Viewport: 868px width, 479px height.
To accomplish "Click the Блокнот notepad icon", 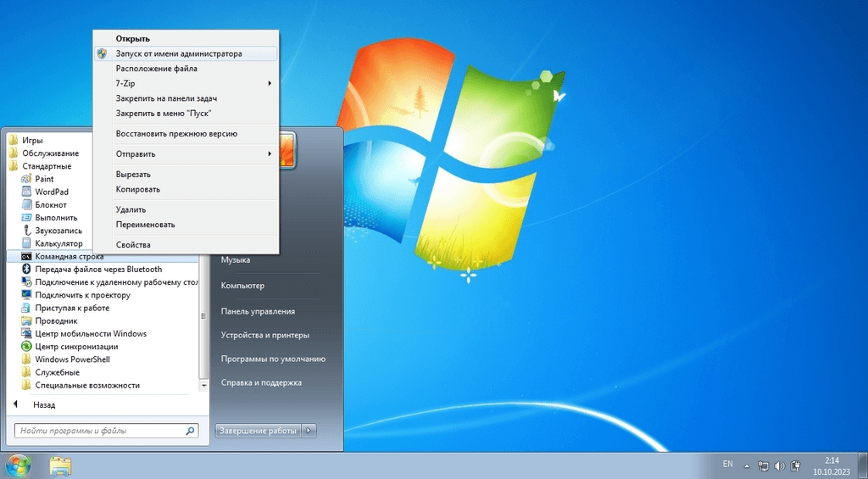I will (x=26, y=204).
